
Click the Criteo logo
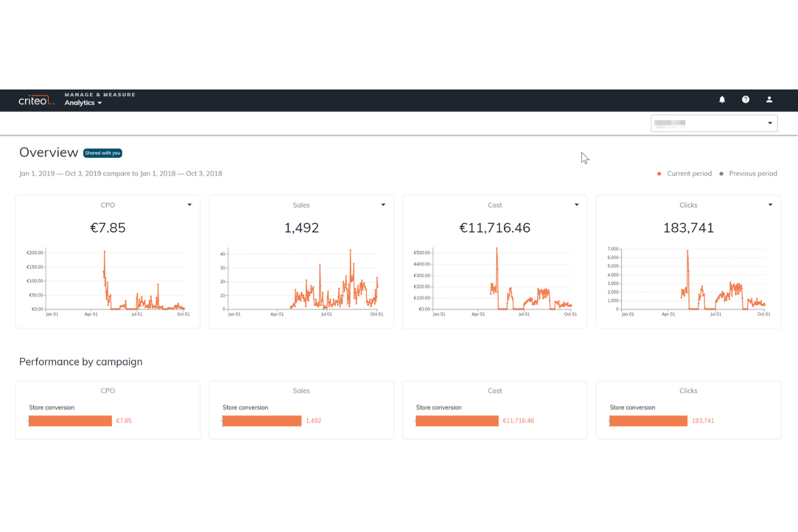coord(36,100)
